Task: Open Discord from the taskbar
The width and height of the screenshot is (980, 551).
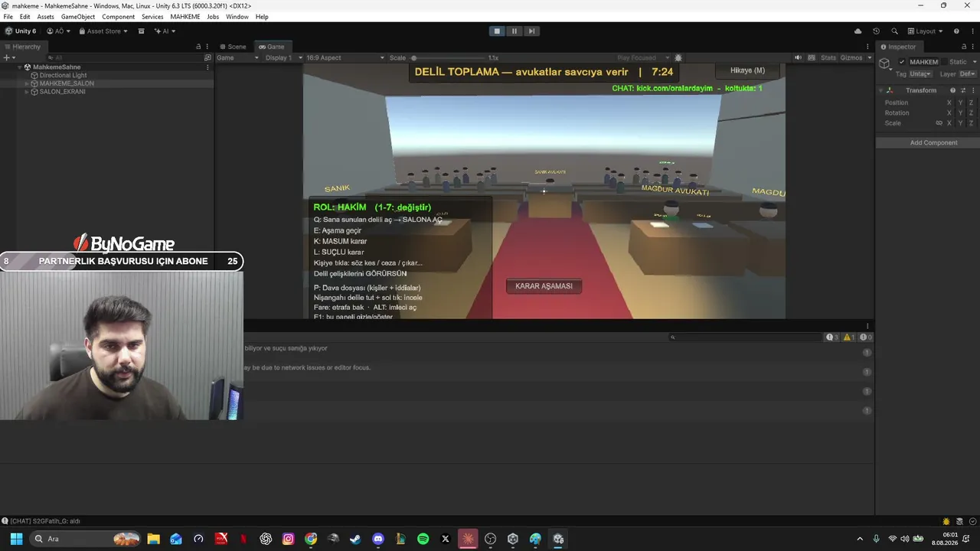Action: point(377,539)
